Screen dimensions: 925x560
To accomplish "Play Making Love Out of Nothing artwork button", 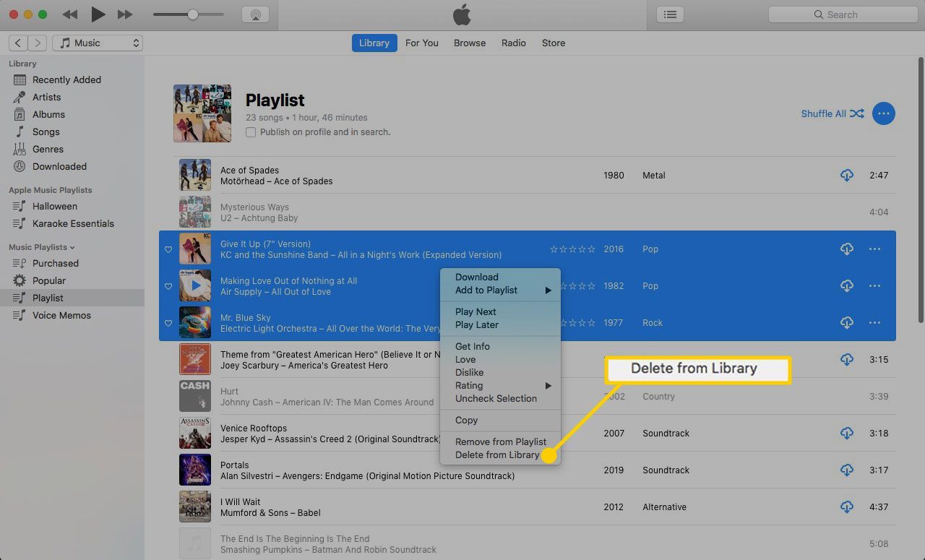I will (x=195, y=285).
